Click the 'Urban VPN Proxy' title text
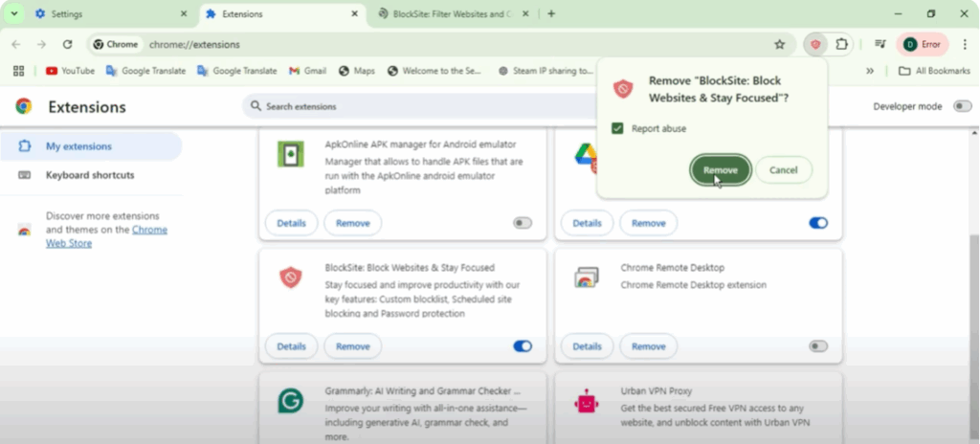This screenshot has width=980, height=444. 657,390
